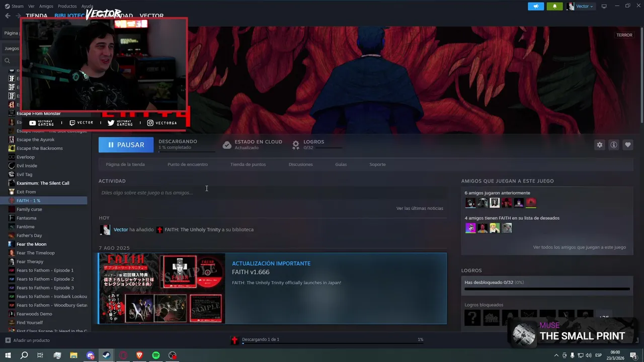This screenshot has width=644, height=362.
Task: Select Evil Inside in the game list
Action: (x=27, y=165)
